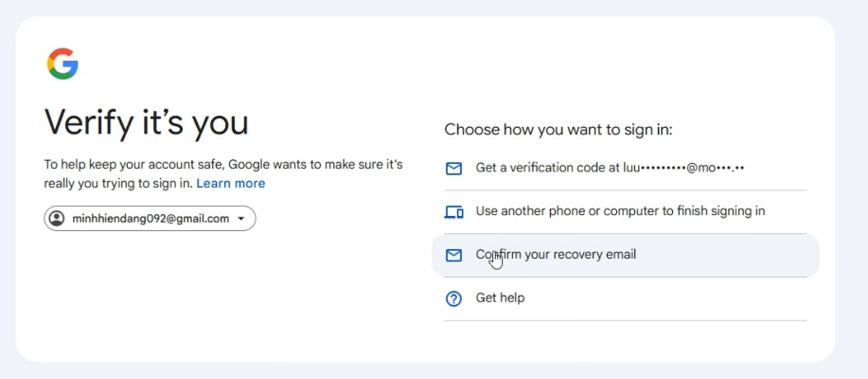Click the devices icon for another phone or computer

[x=453, y=212]
